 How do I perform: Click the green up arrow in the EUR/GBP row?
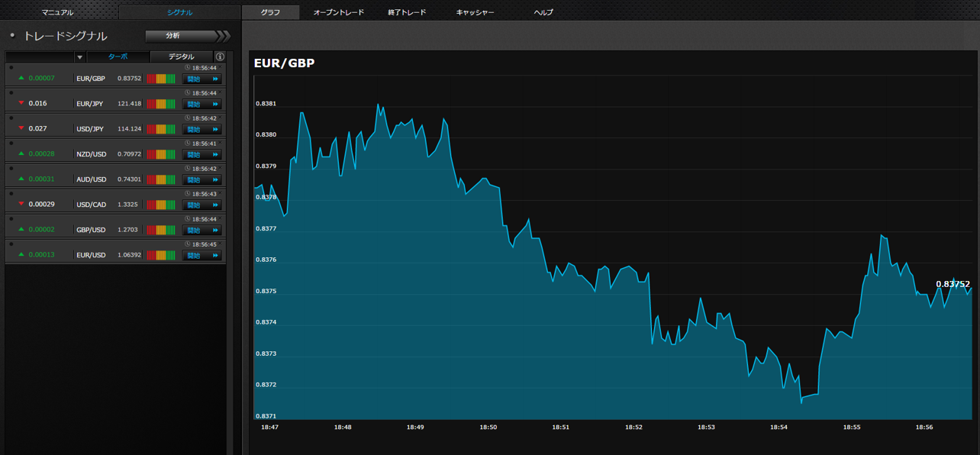(x=21, y=78)
